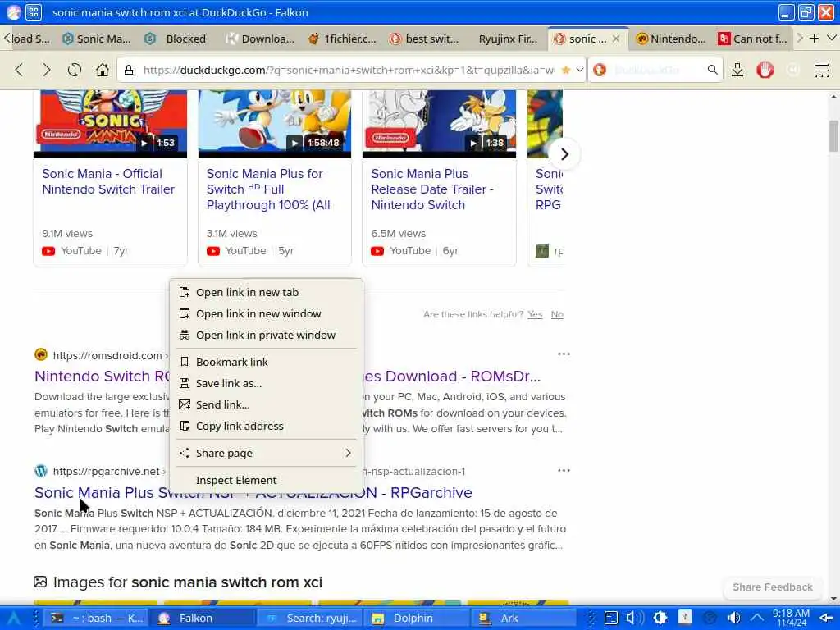
Task: Open the brightness tray icon
Action: (660, 619)
